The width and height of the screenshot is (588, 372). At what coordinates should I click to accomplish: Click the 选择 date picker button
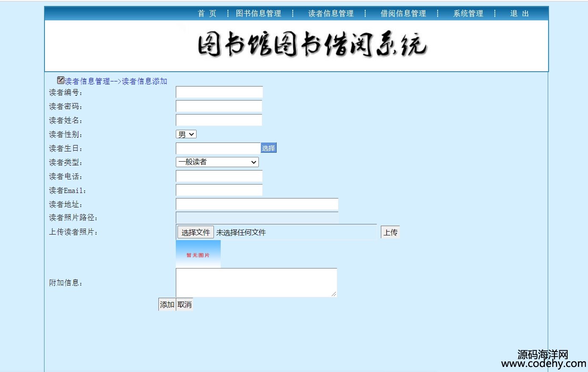pos(269,148)
